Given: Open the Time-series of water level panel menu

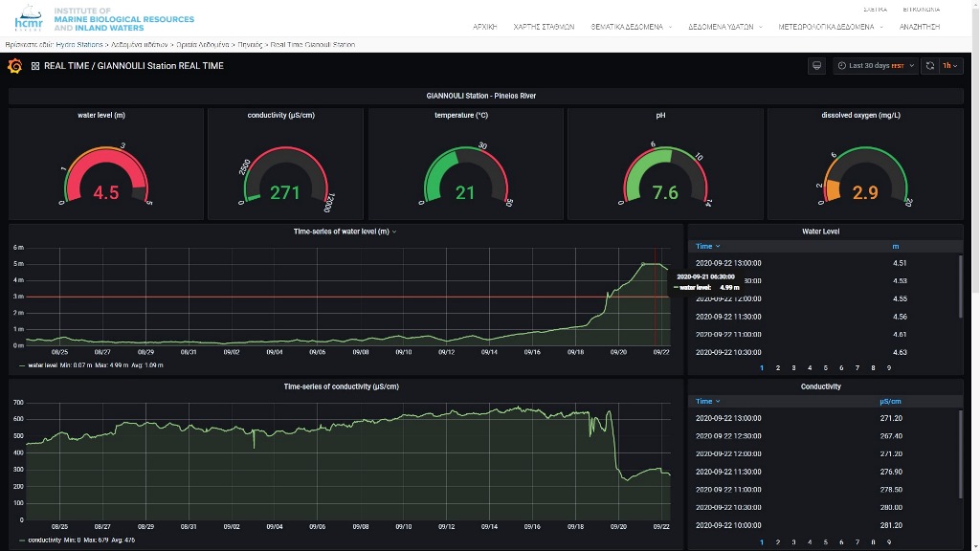Looking at the screenshot, I should tap(345, 231).
